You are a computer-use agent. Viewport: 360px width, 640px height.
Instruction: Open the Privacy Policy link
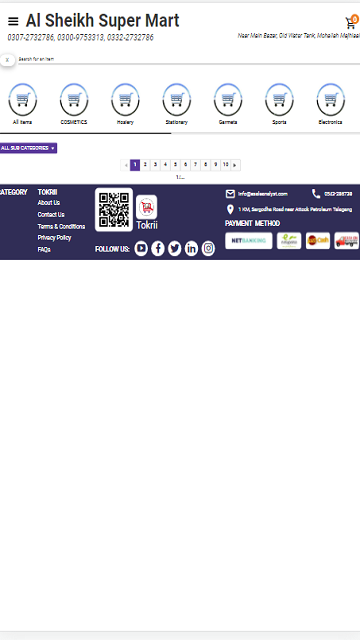pyautogui.click(x=54, y=238)
